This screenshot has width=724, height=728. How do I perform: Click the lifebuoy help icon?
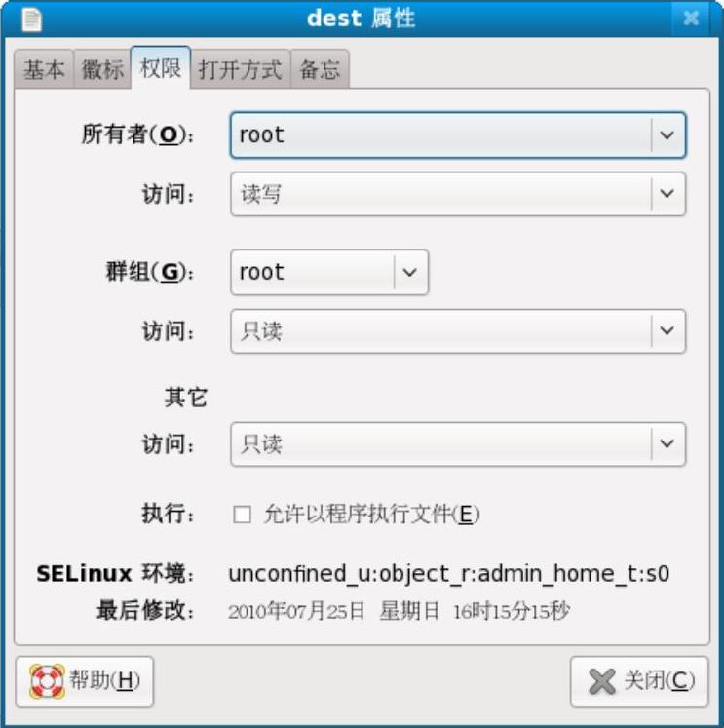[47, 681]
